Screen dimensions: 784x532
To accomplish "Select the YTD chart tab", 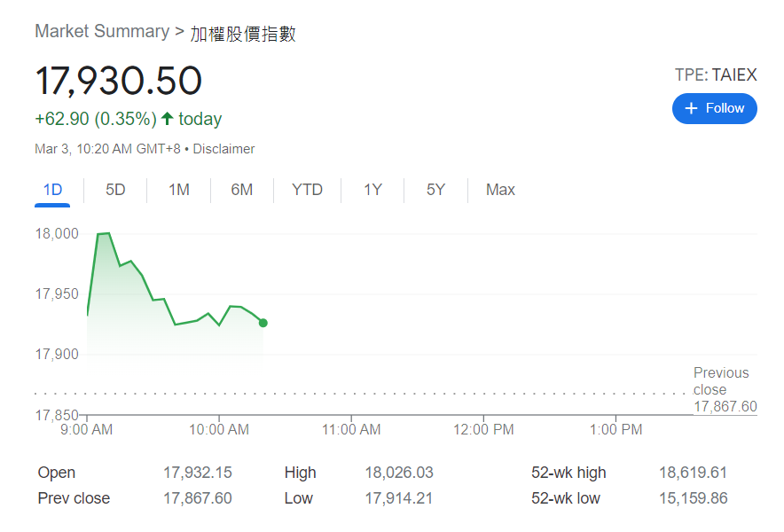I will coord(307,190).
